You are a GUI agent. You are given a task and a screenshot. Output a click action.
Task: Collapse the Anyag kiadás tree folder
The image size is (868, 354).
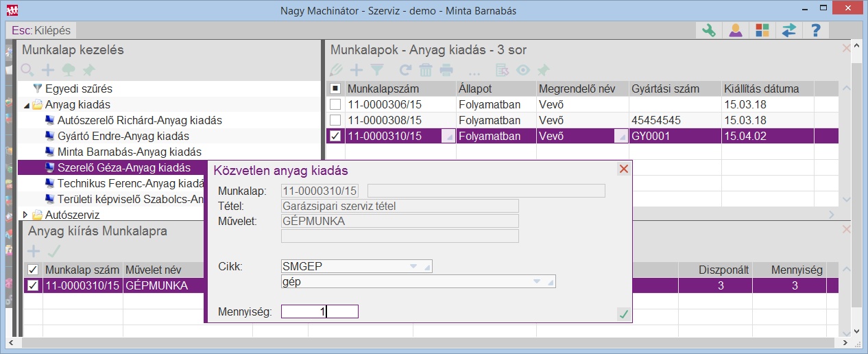(26, 105)
